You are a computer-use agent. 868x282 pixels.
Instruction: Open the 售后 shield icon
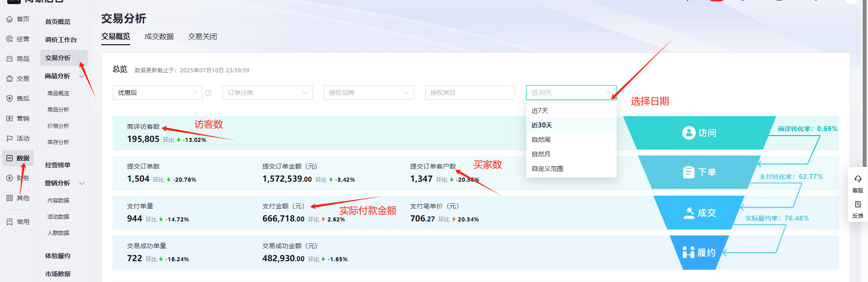click(9, 99)
